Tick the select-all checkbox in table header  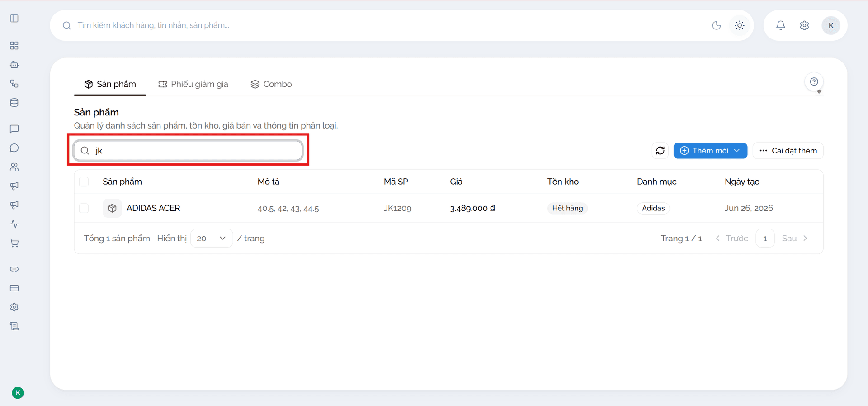click(84, 182)
